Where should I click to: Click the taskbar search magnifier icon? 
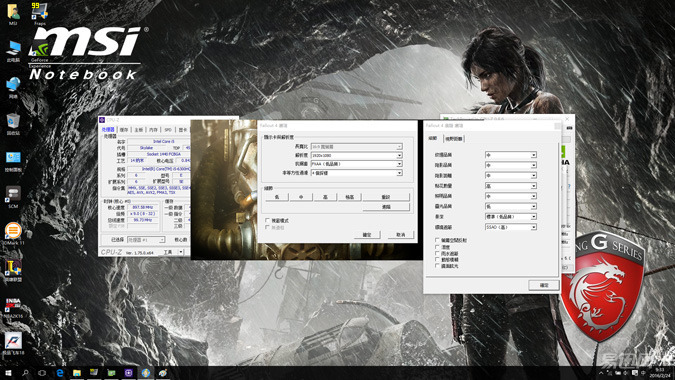(x=25, y=373)
